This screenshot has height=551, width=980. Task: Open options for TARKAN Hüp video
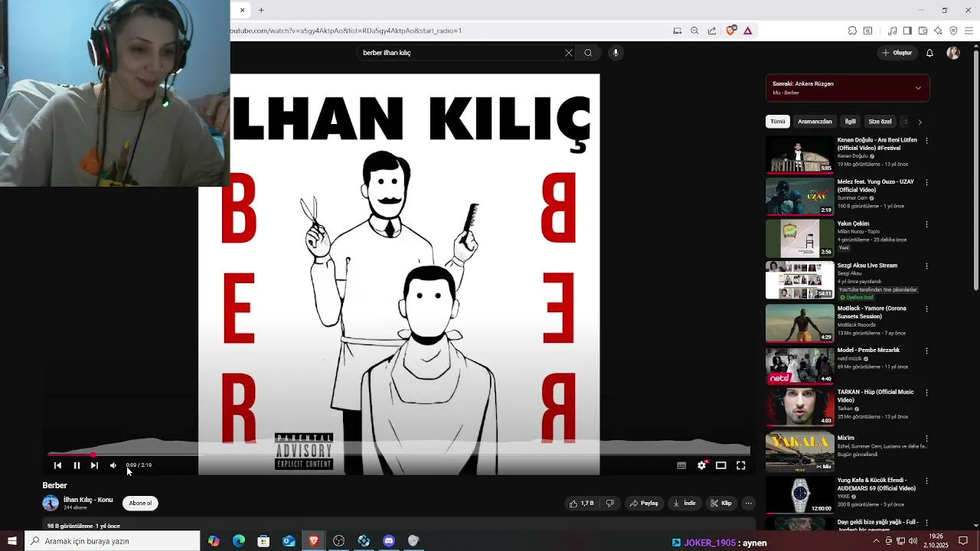pos(926,393)
